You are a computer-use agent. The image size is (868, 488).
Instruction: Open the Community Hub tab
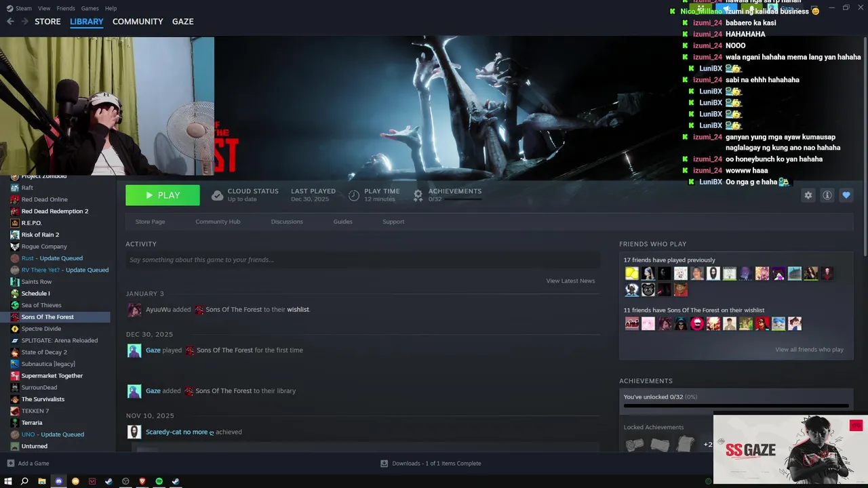(x=218, y=222)
